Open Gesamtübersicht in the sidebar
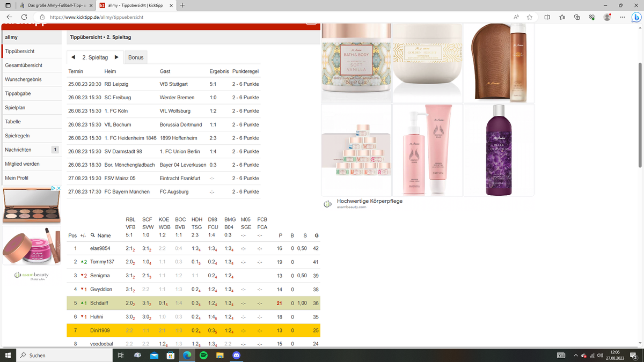The width and height of the screenshot is (644, 362). 31,65
